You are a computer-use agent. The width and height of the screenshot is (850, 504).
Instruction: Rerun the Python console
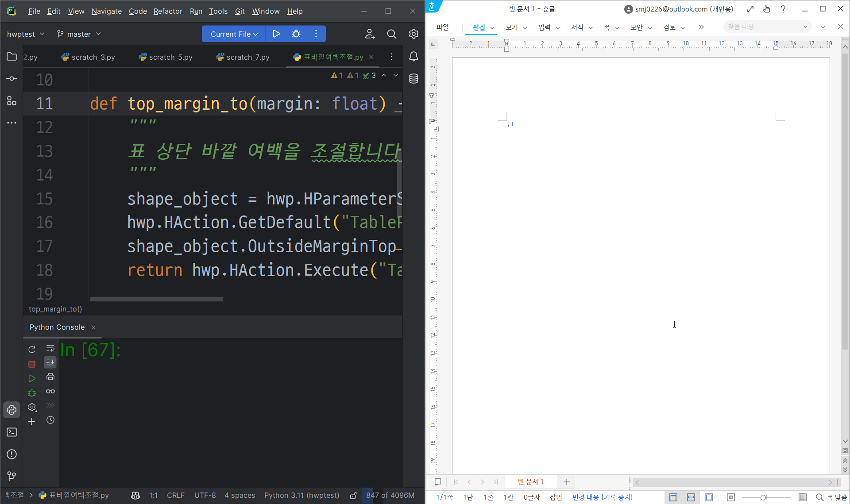pyautogui.click(x=32, y=350)
